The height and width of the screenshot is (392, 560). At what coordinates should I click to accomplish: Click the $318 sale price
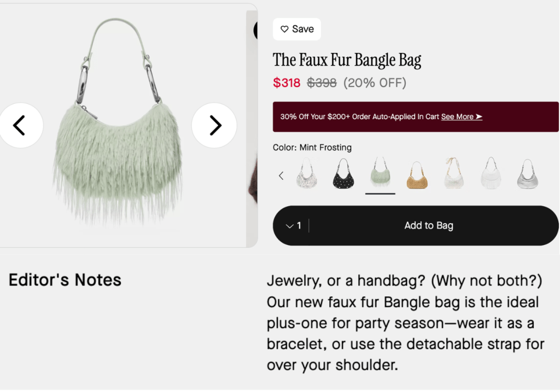coord(287,83)
